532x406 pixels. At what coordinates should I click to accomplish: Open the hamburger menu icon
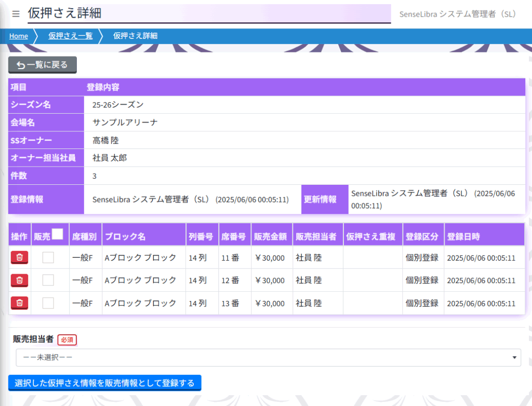point(16,14)
